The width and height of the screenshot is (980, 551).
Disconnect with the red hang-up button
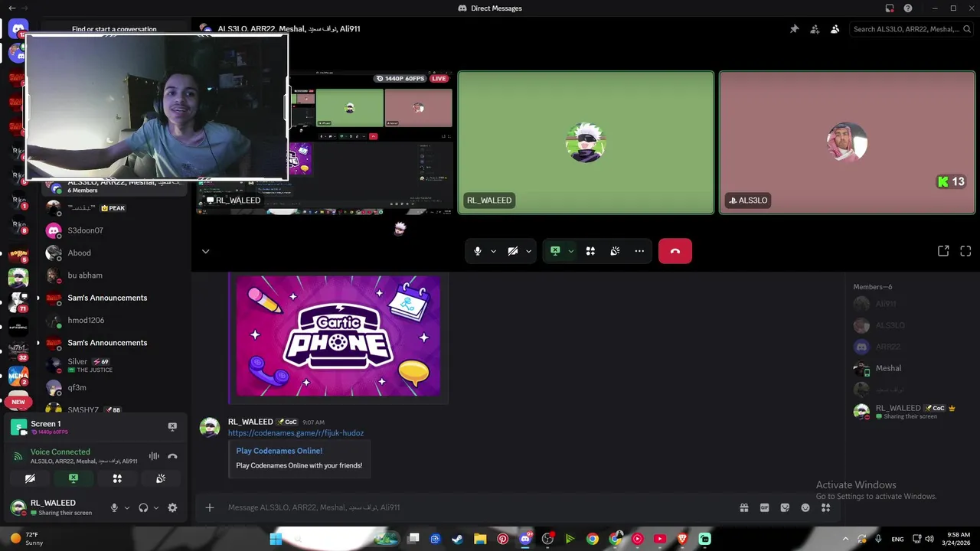[x=675, y=251]
